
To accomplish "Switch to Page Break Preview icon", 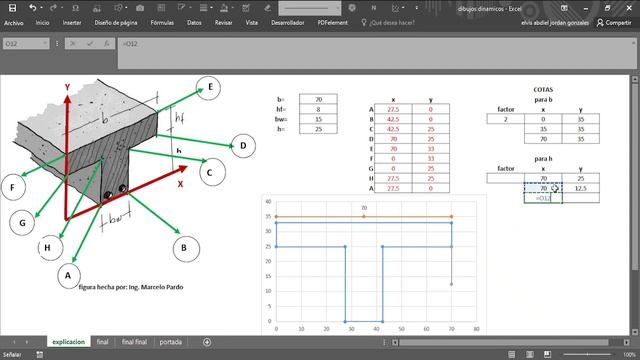I will pos(547,354).
